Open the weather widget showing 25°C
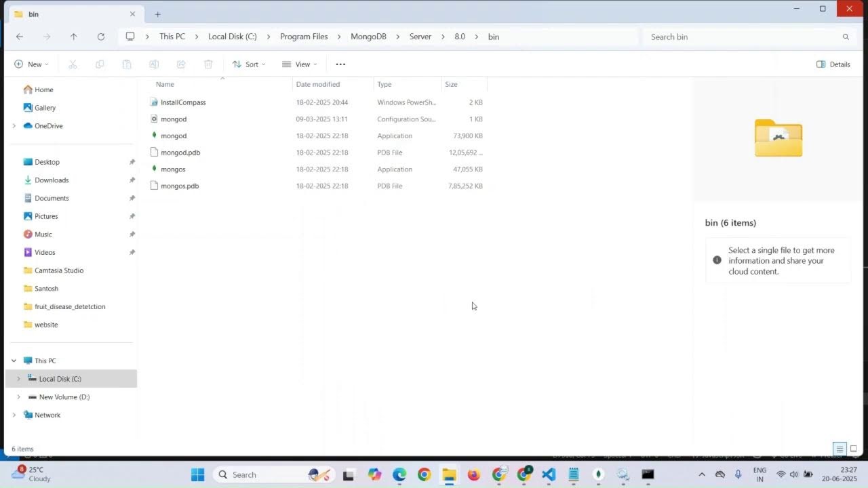Image resolution: width=868 pixels, height=488 pixels. tap(31, 474)
